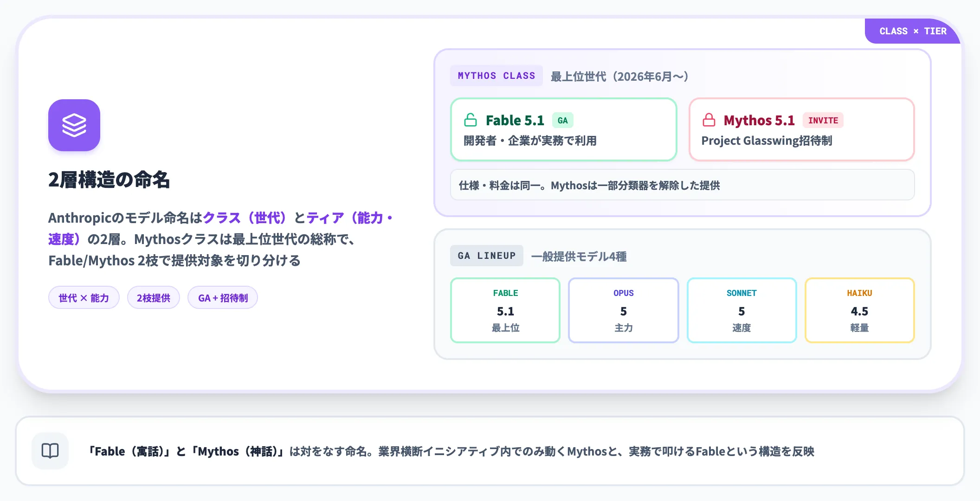980x501 pixels.
Task: Click the green GA badge
Action: click(x=563, y=121)
